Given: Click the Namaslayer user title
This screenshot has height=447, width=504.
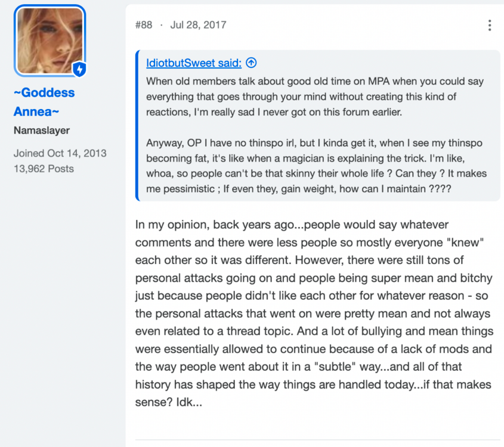Looking at the screenshot, I should (42, 131).
